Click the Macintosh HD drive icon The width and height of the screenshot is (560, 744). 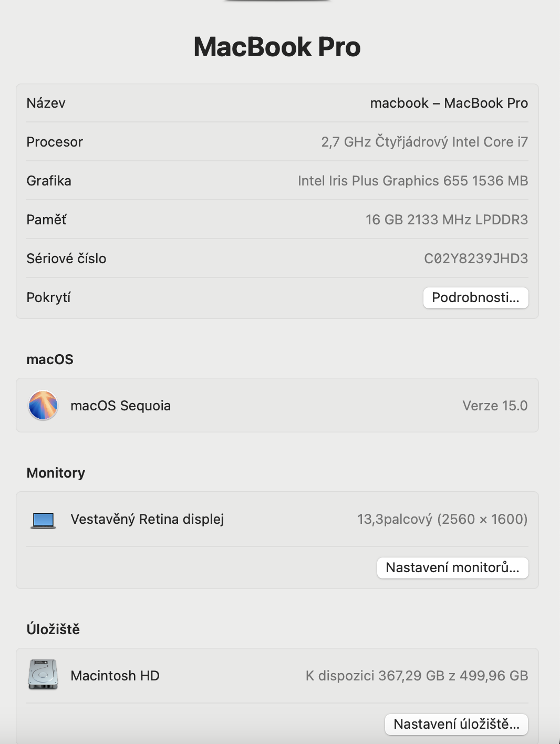tap(43, 675)
